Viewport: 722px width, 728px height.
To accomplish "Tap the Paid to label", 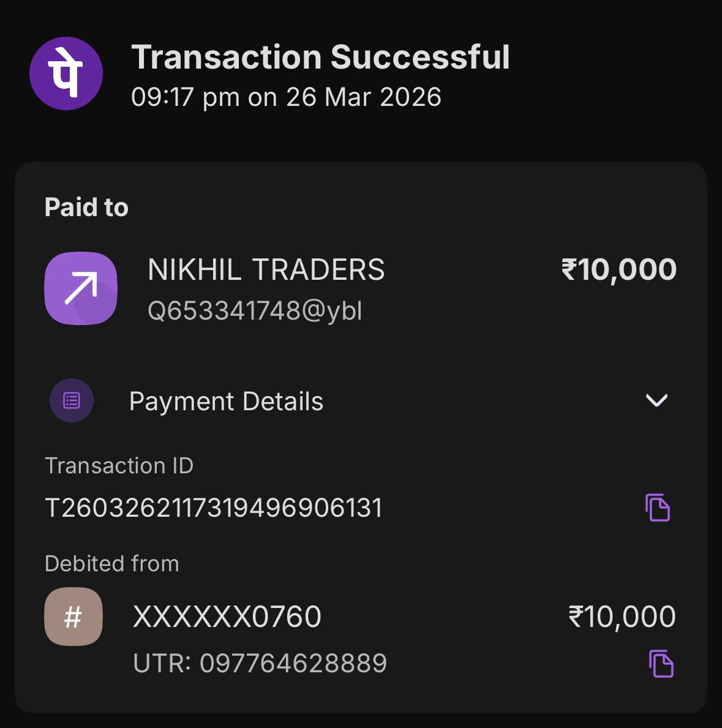I will coord(86,208).
